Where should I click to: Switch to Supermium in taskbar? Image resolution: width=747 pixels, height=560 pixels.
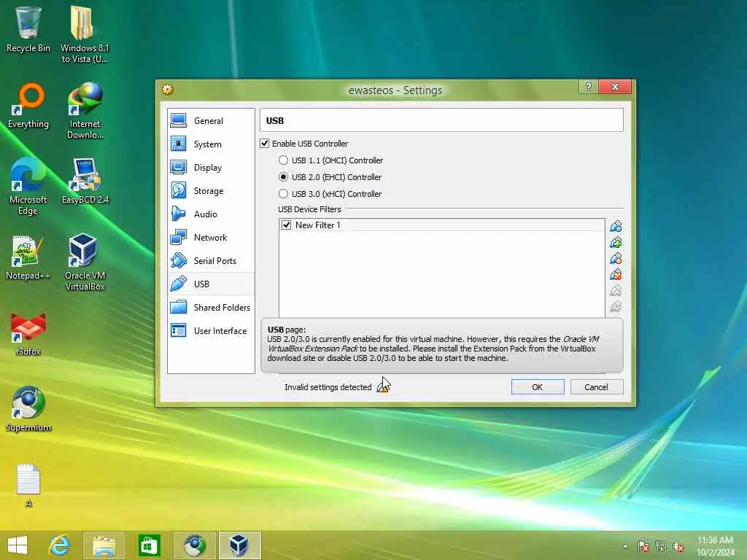point(194,545)
